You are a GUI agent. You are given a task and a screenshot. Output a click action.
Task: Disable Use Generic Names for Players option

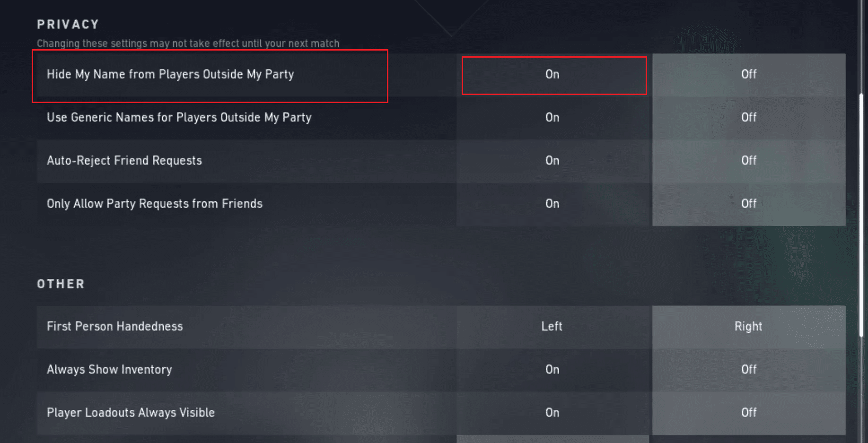[x=748, y=118]
